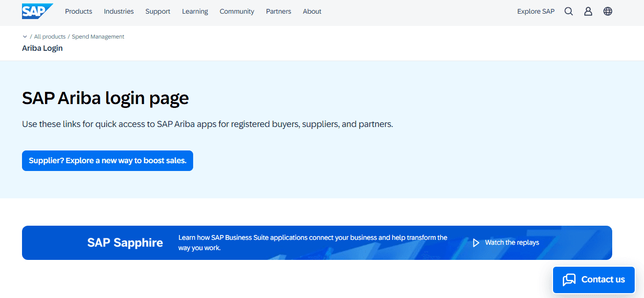Screen dimensions: 644x298
Task: Click the Ariba Login page title
Action: click(43, 48)
